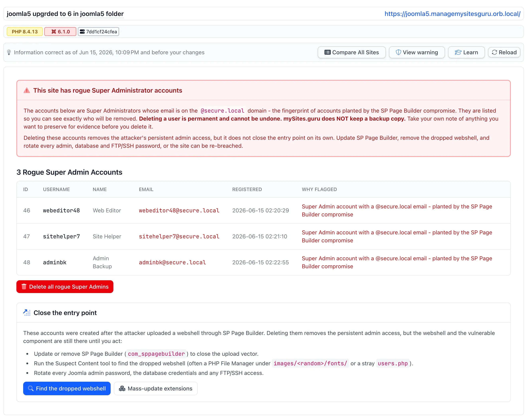This screenshot has width=528, height=420.
Task: Click the ID column header
Action: pos(26,189)
